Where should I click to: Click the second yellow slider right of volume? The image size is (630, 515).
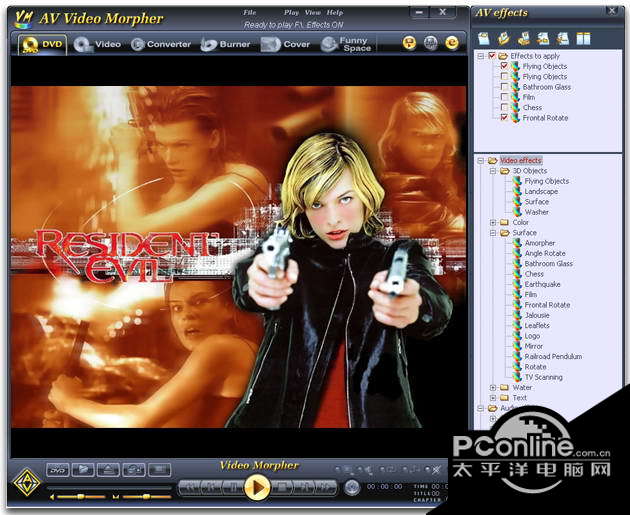[147, 497]
